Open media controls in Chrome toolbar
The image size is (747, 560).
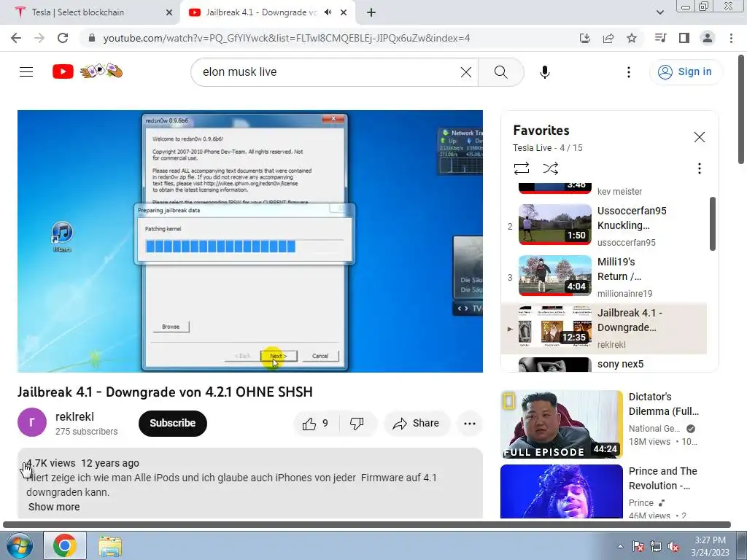click(x=660, y=38)
